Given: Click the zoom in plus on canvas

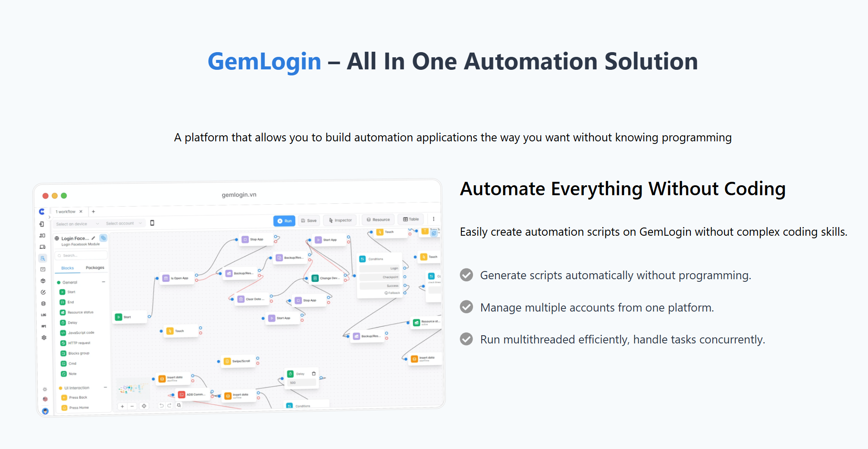Looking at the screenshot, I should 122,406.
